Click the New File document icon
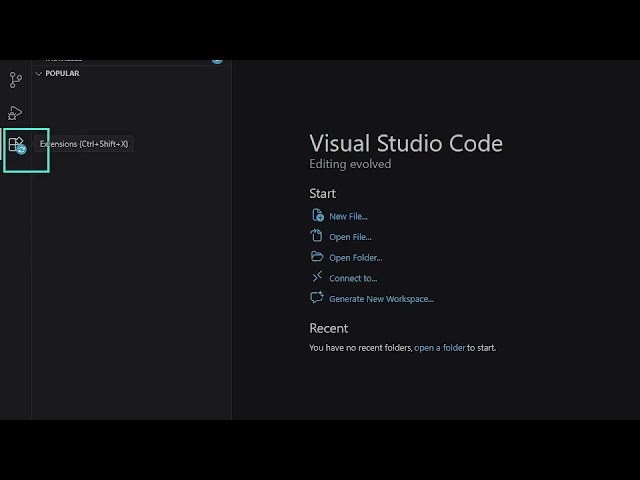The height and width of the screenshot is (480, 640). tap(318, 215)
